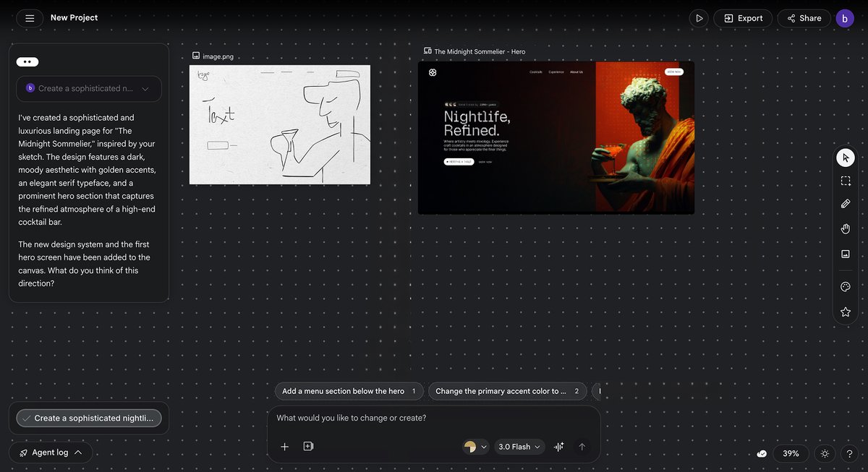Click the cloud saved status icon
868x472 pixels.
[x=762, y=454]
